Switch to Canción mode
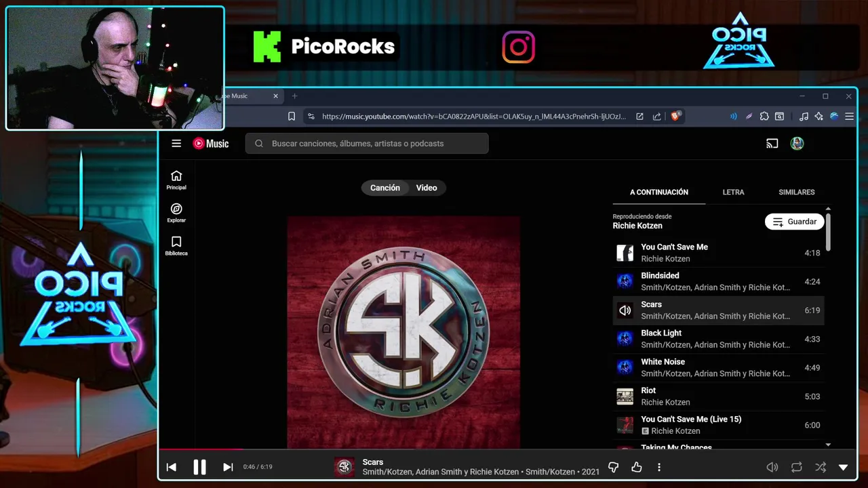 385,188
